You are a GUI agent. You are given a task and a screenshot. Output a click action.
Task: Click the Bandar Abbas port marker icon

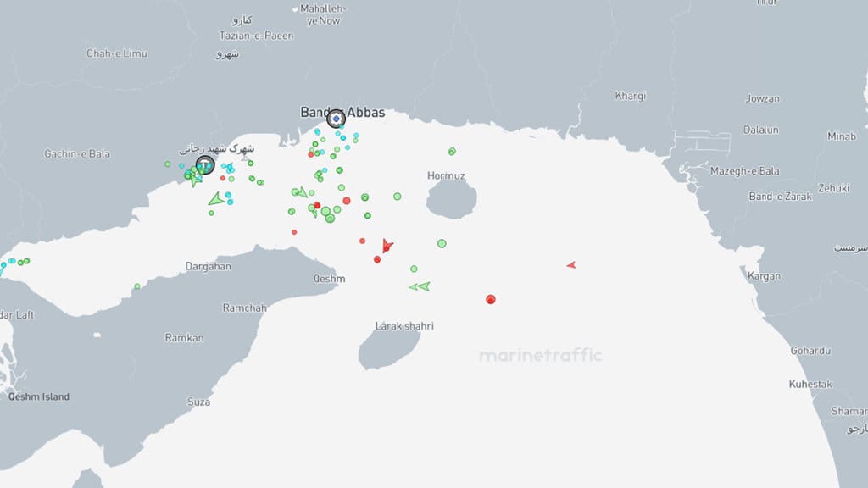tap(336, 119)
